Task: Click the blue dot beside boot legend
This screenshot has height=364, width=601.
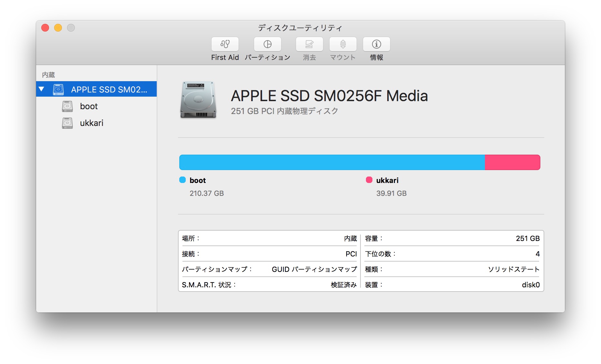Action: pyautogui.click(x=182, y=180)
